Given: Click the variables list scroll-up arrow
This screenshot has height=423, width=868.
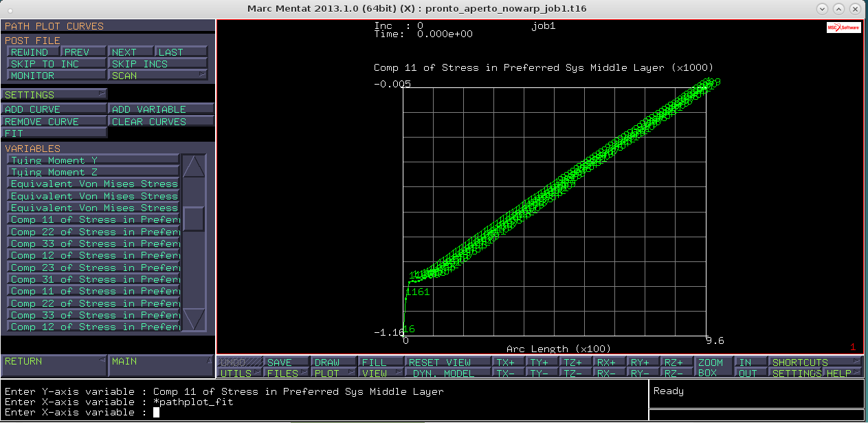Looking at the screenshot, I should (x=194, y=166).
